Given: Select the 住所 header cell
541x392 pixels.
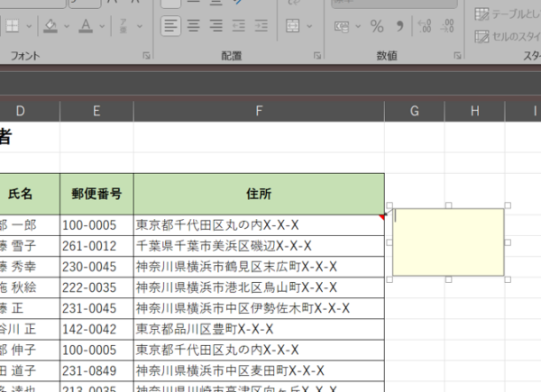Looking at the screenshot, I should point(259,193).
